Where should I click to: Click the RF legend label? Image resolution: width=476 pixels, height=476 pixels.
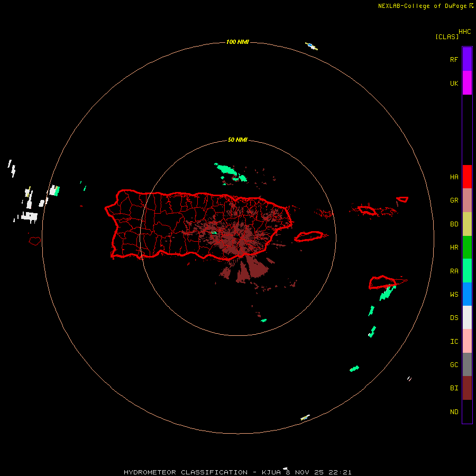click(454, 59)
